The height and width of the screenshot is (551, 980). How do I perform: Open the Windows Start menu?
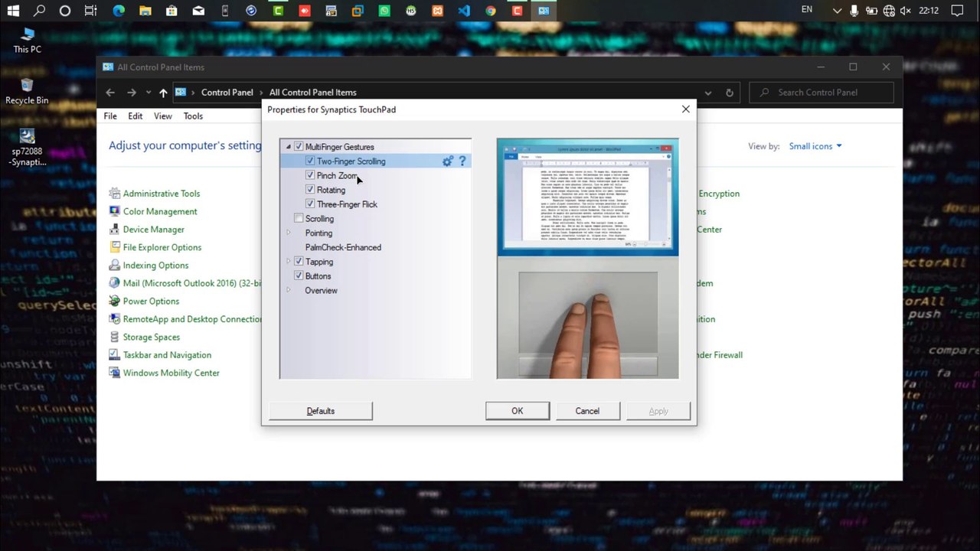[13, 11]
